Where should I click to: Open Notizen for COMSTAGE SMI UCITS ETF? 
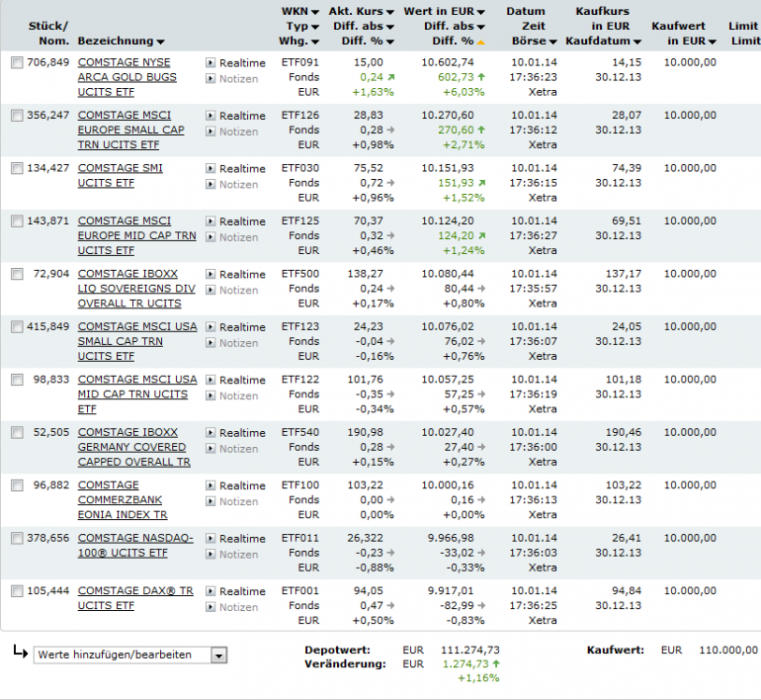232,185
